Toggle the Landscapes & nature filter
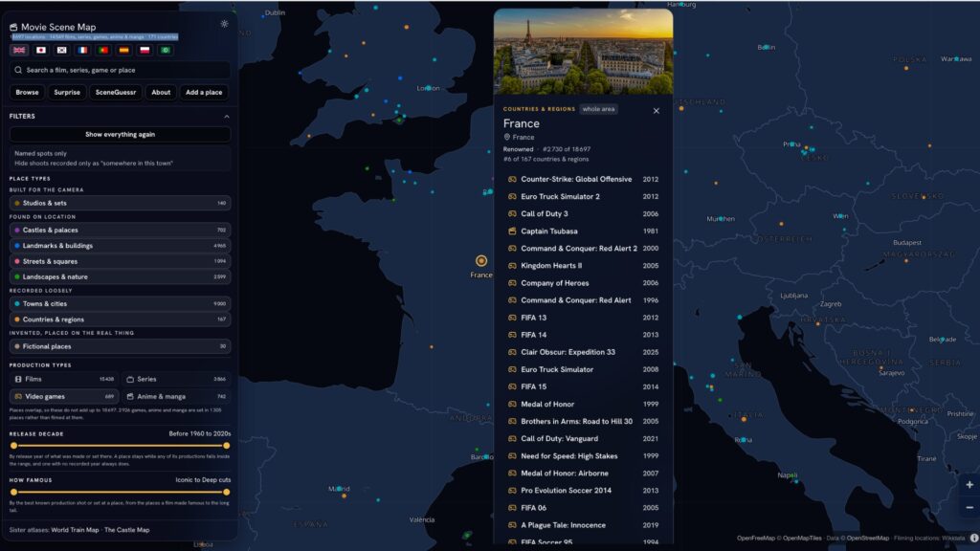Screen dimensions: 980x551 (x=120, y=276)
